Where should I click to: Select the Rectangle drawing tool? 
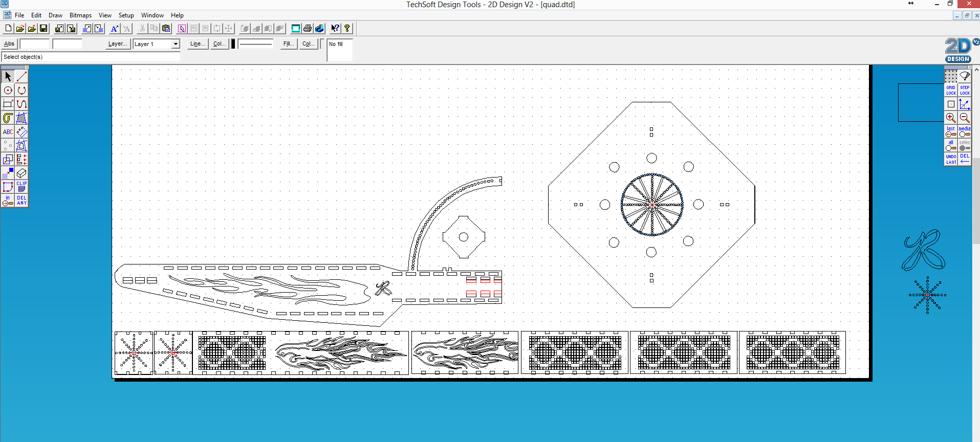point(8,104)
